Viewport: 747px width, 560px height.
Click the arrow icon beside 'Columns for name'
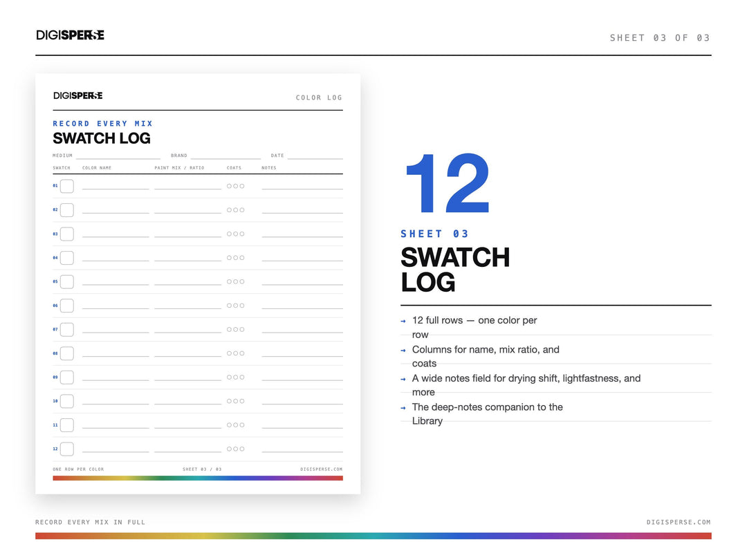403,351
